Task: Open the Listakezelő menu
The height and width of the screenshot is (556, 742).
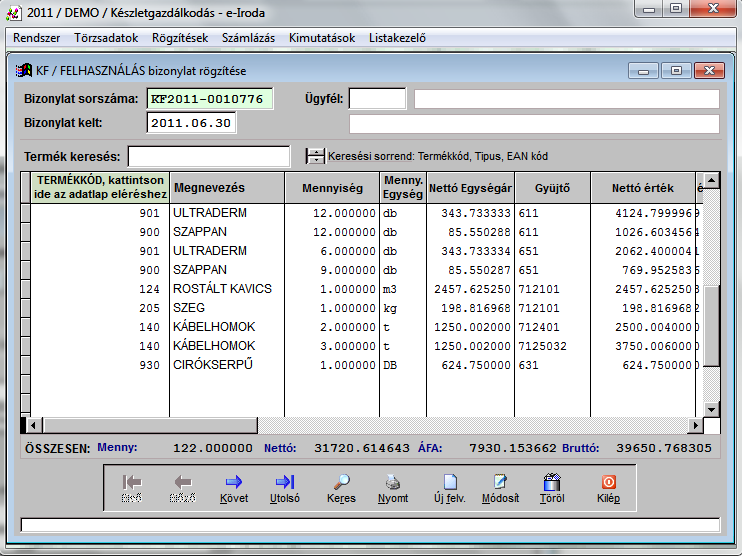Action: coord(398,38)
